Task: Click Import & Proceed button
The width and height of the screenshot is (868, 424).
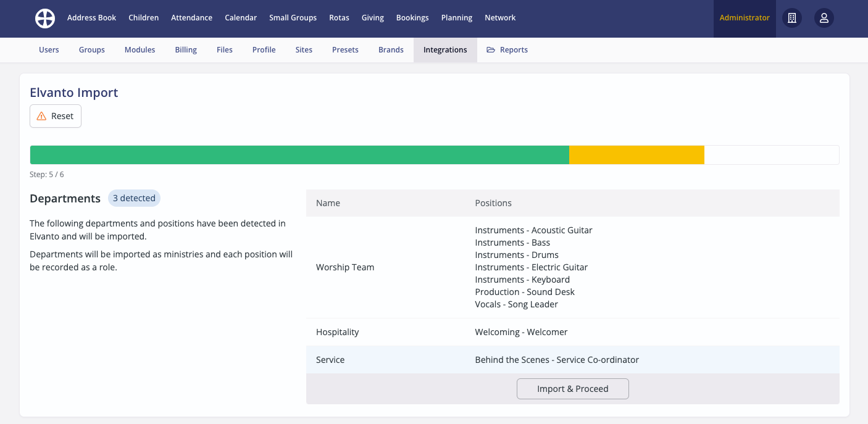Action: point(573,389)
